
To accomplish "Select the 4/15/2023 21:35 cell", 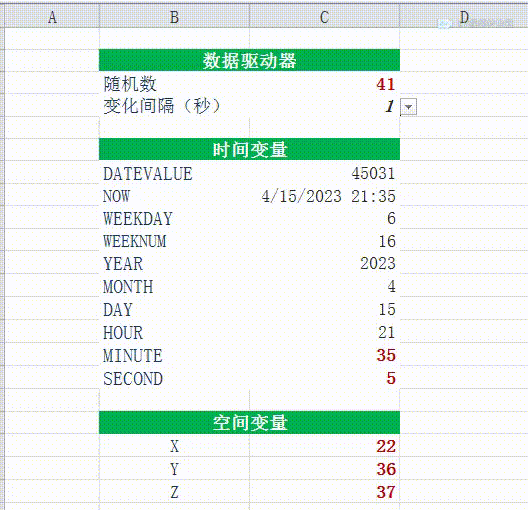I will 324,196.
